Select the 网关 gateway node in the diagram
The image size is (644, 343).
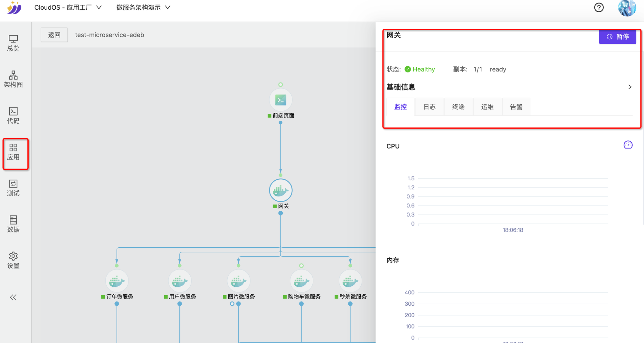(x=280, y=190)
